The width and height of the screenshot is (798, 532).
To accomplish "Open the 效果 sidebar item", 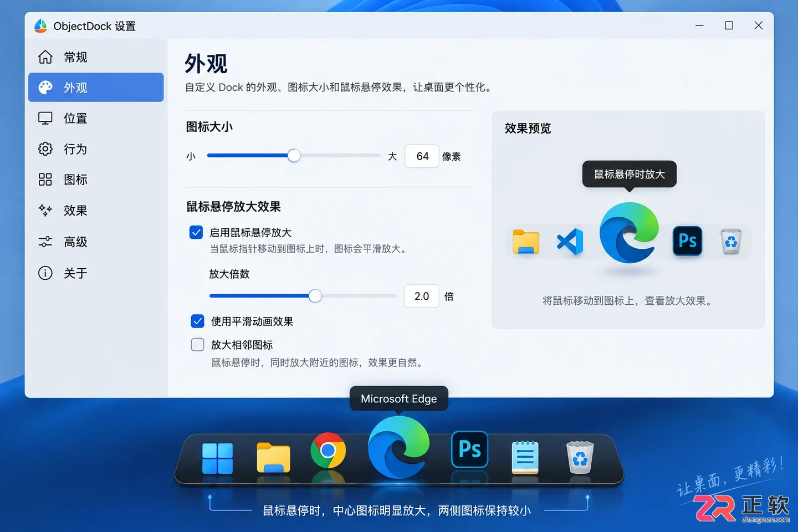I will 96,211.
